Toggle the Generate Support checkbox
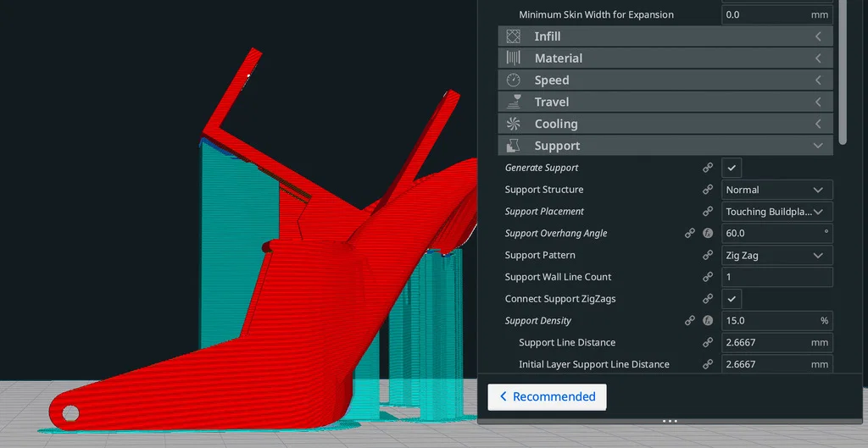868x448 pixels. (732, 168)
